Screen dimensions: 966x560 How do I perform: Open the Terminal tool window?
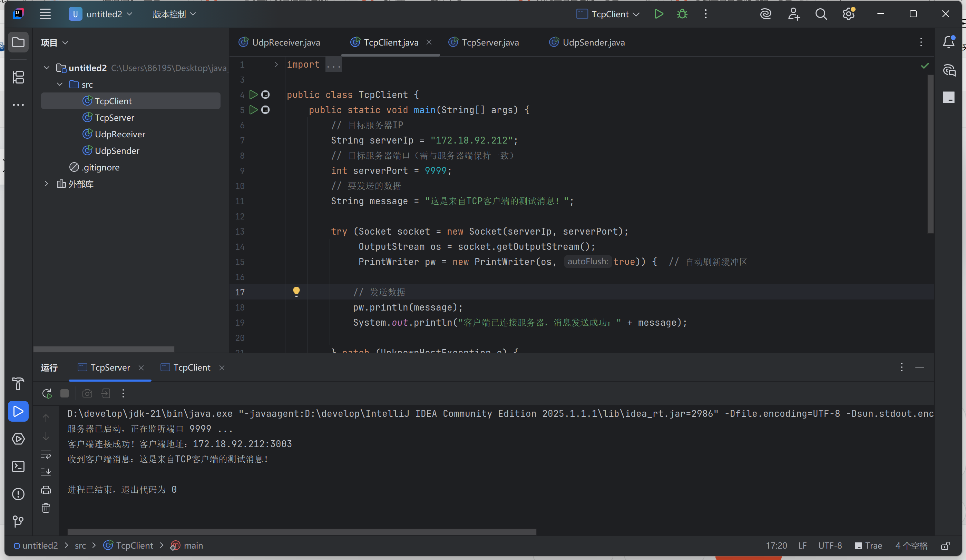[18, 466]
